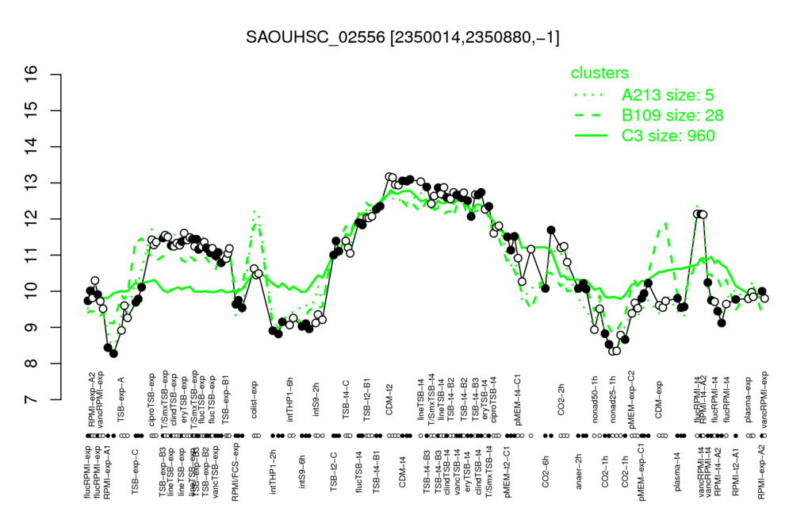Click the lower x-axis label 'plasma-t4'
Screen dimensions: 812x508
[x=677, y=471]
